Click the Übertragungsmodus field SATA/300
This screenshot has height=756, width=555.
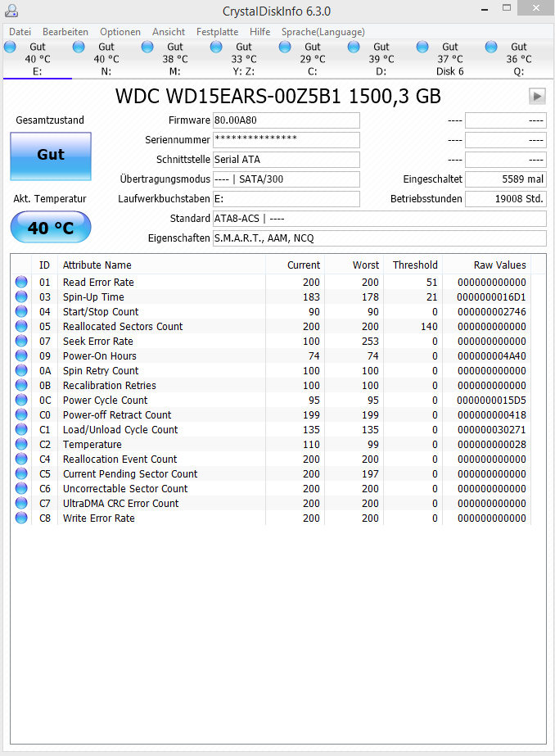pyautogui.click(x=287, y=179)
